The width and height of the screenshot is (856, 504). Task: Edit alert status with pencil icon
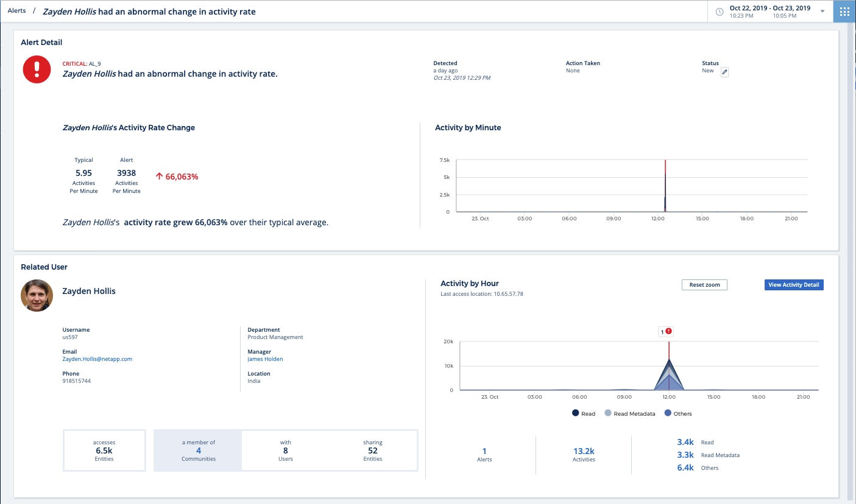click(724, 72)
